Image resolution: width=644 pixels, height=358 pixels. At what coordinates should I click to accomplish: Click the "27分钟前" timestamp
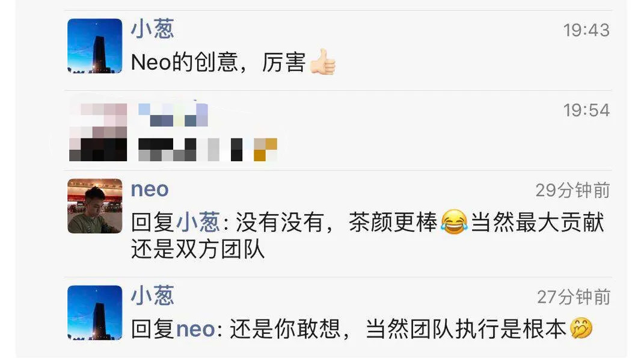click(x=574, y=297)
